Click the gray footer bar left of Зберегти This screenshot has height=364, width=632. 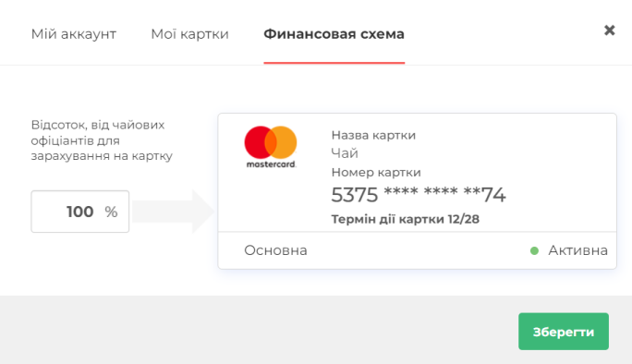258,330
